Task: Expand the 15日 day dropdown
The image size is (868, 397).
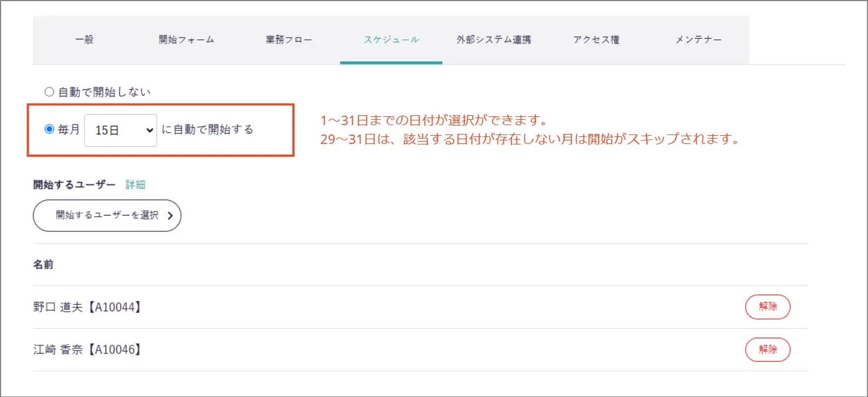Action: tap(120, 130)
